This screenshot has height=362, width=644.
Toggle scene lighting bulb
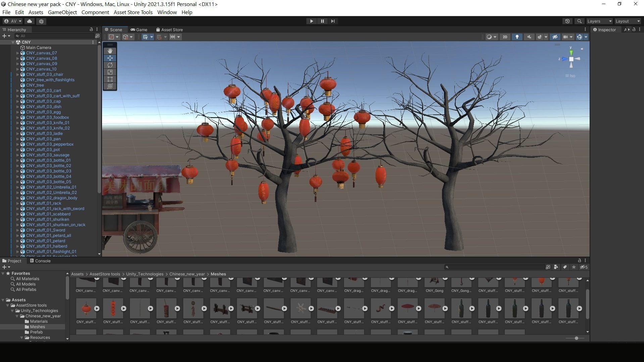pos(517,37)
